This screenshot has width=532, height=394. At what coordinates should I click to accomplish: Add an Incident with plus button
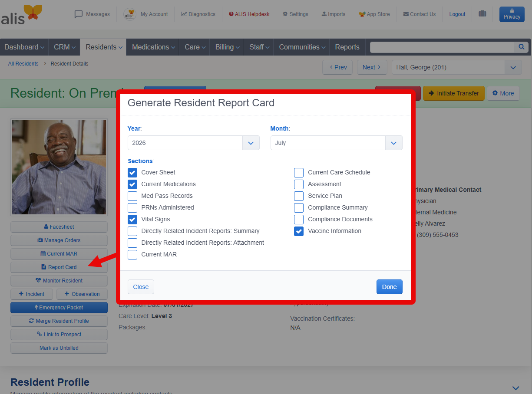click(32, 294)
